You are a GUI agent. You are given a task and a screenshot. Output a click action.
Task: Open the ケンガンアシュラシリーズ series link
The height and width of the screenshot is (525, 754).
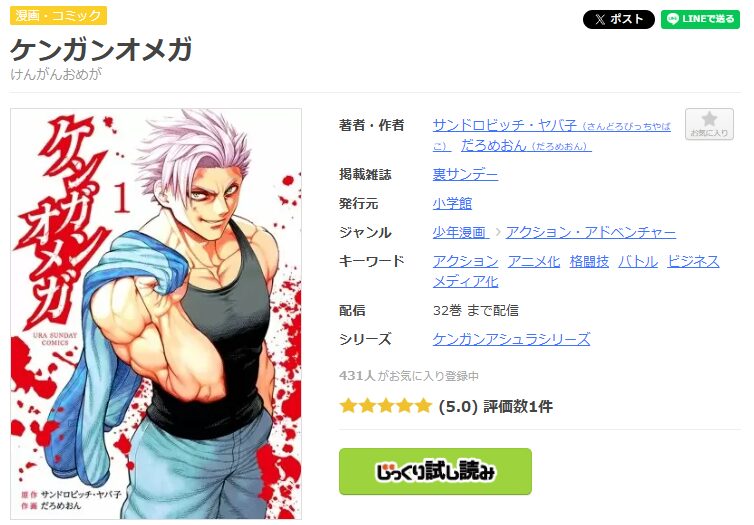coord(511,339)
